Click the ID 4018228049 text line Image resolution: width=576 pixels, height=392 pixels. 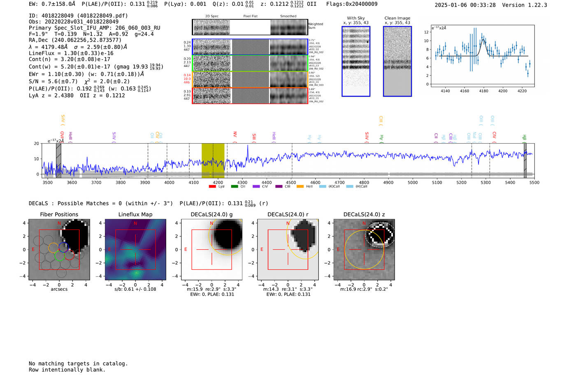pos(78,16)
